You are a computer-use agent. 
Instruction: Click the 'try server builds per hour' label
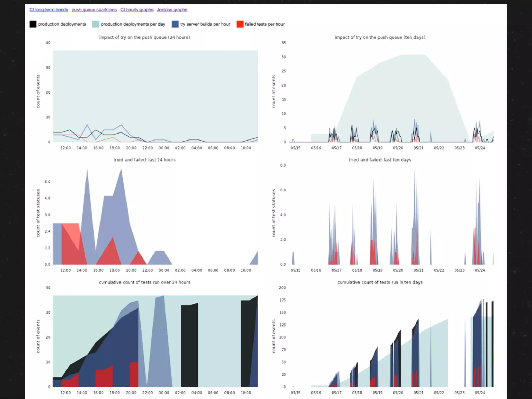pyautogui.click(x=205, y=24)
